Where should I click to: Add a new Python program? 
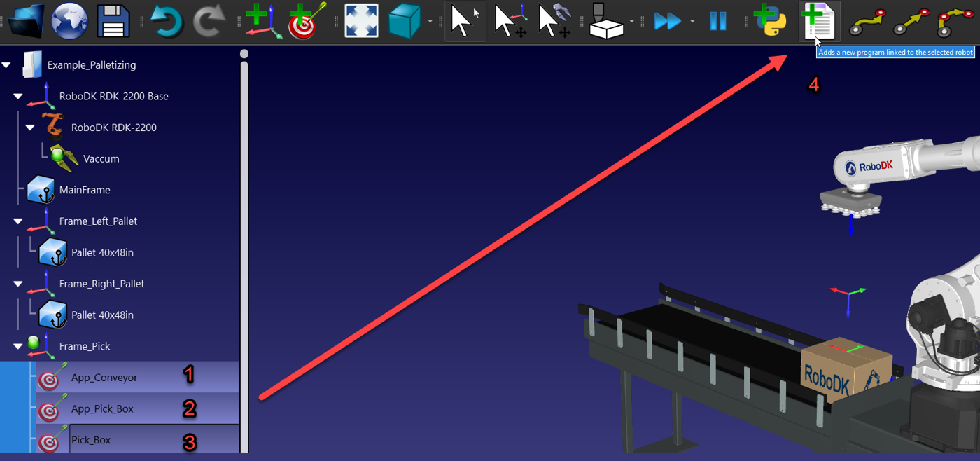pos(769,21)
